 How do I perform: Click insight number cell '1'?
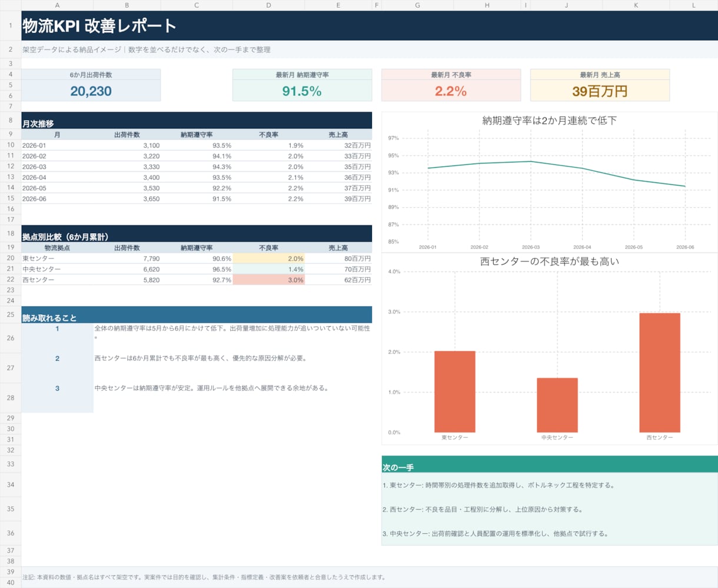[x=57, y=338]
